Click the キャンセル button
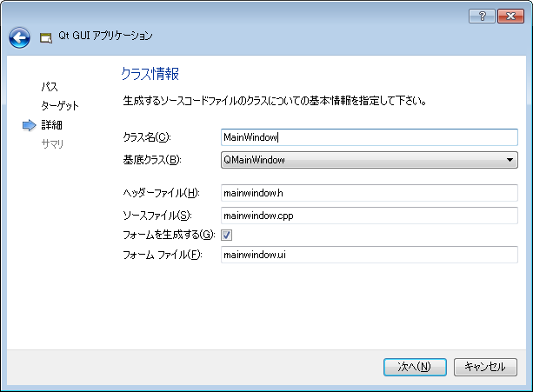Screen dimensions: 533x392 [485, 367]
